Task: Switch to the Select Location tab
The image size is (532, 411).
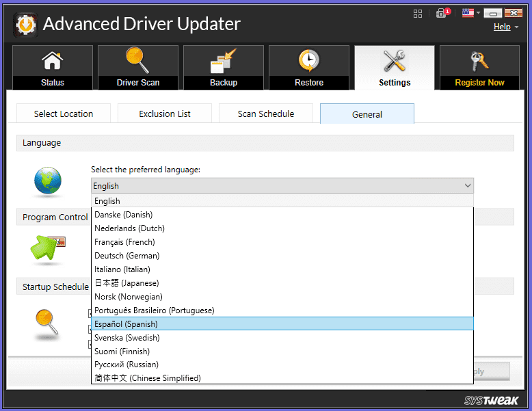Action: pos(64,114)
